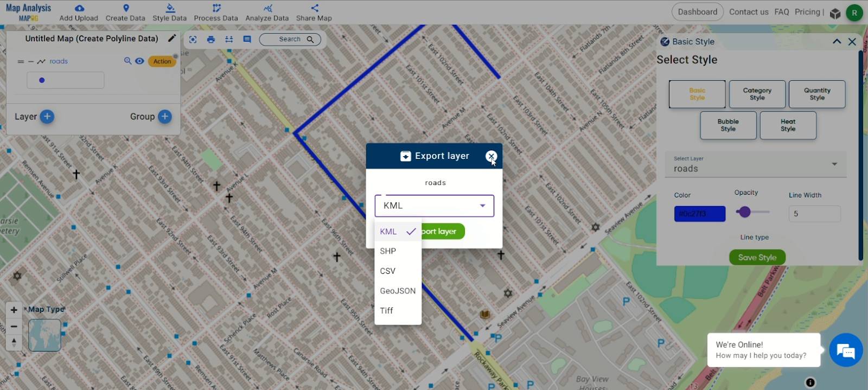
Task: Select Tiff format option
Action: tap(398, 310)
